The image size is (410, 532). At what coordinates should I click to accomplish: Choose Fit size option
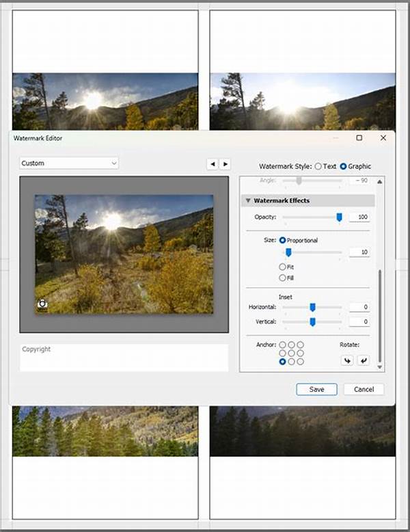click(x=283, y=267)
